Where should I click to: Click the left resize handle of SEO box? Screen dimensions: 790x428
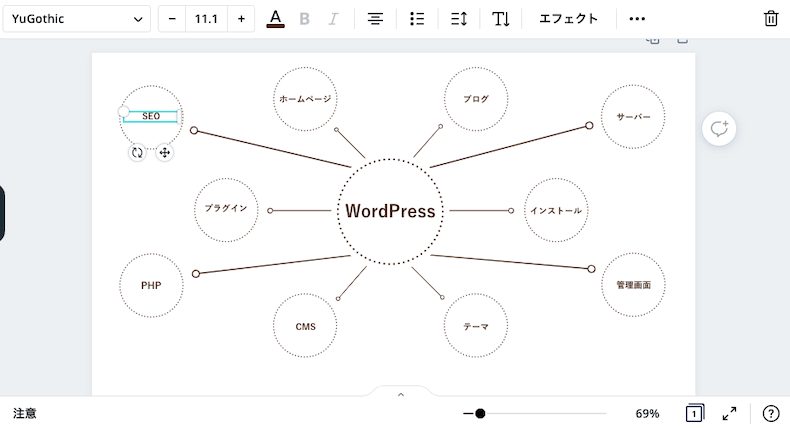(x=123, y=112)
